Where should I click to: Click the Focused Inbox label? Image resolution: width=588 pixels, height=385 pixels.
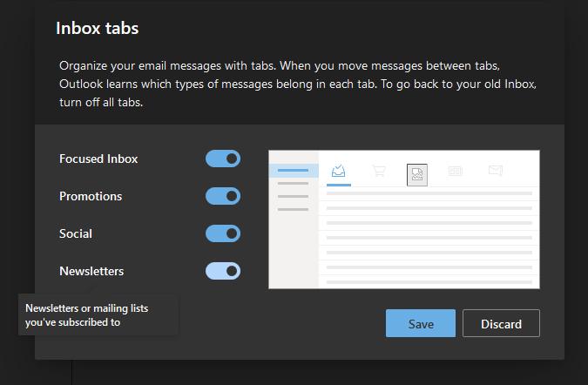[x=98, y=159]
